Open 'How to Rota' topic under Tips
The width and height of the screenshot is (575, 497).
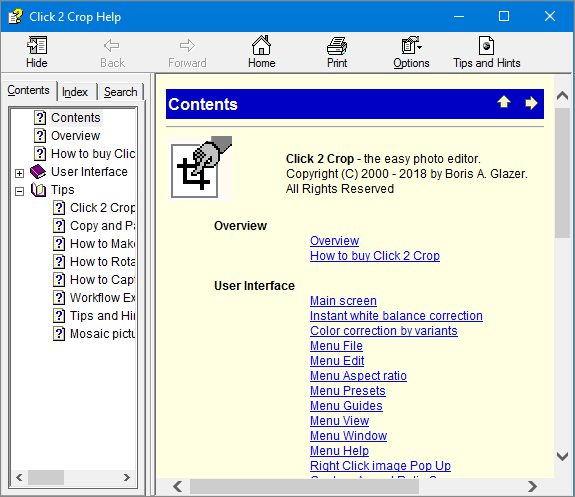coord(102,262)
